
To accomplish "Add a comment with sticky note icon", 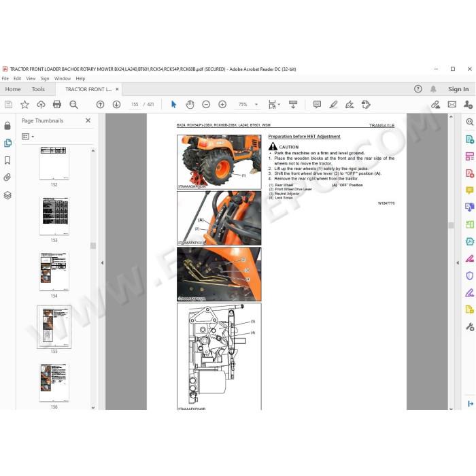I will coord(317,105).
